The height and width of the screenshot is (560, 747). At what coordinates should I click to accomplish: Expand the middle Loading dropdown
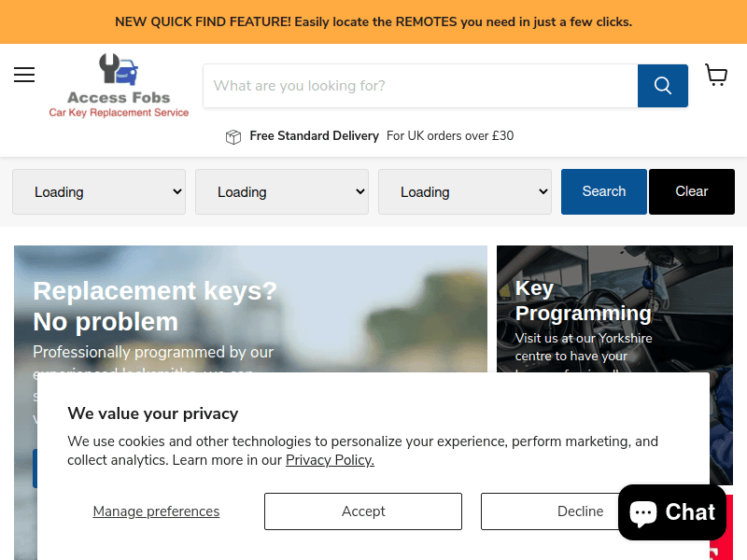[282, 192]
